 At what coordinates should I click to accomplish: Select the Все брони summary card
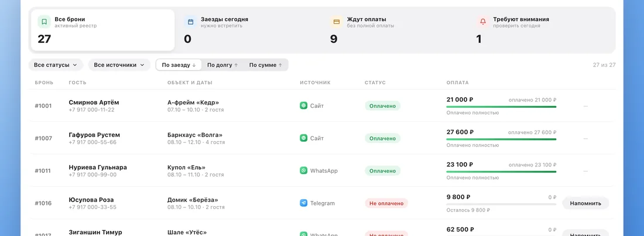coord(102,30)
